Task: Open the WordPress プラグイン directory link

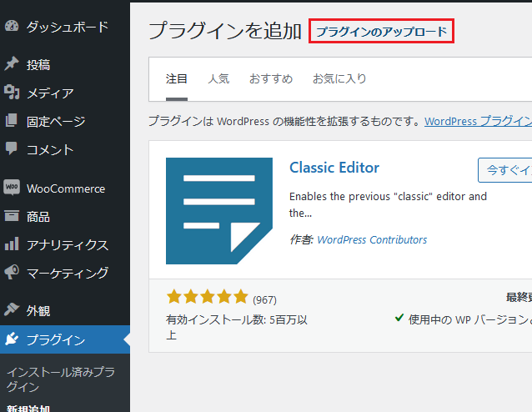Action: (x=478, y=121)
